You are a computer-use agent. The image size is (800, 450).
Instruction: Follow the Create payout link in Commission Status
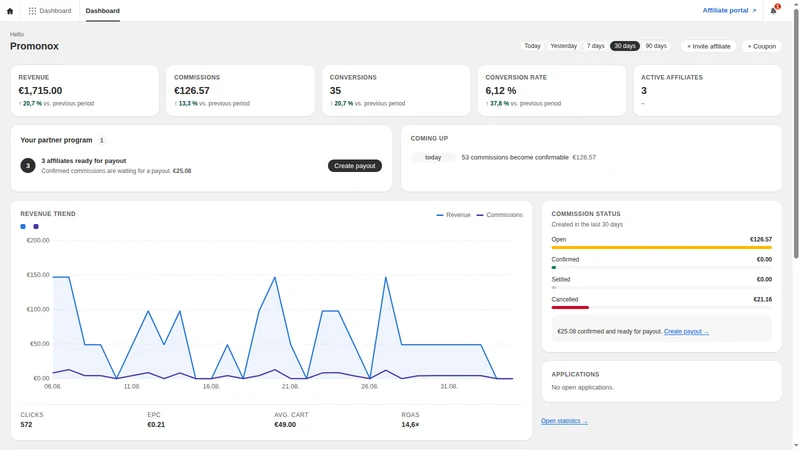[x=686, y=332]
